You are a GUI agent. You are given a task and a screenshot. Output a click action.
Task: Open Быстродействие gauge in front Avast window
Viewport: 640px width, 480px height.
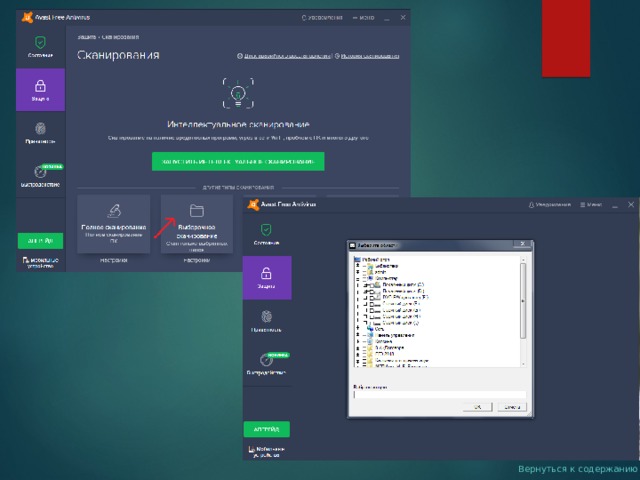click(x=266, y=364)
